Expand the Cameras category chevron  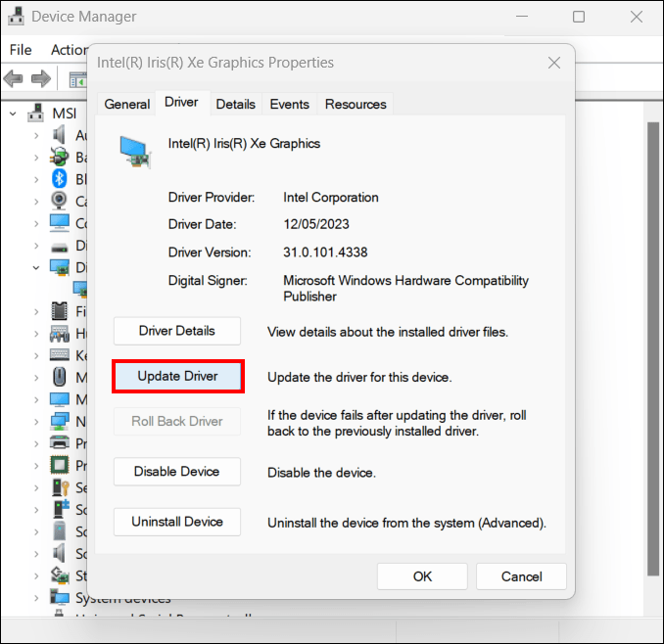click(x=36, y=202)
